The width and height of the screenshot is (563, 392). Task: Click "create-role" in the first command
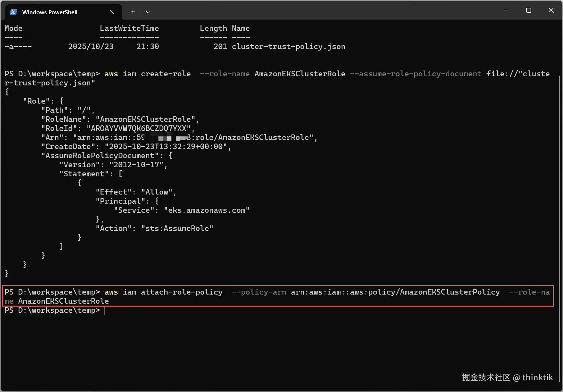click(166, 74)
